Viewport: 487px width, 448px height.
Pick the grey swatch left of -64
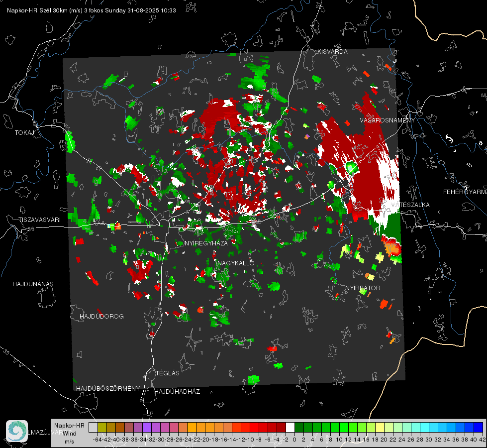tap(93, 427)
